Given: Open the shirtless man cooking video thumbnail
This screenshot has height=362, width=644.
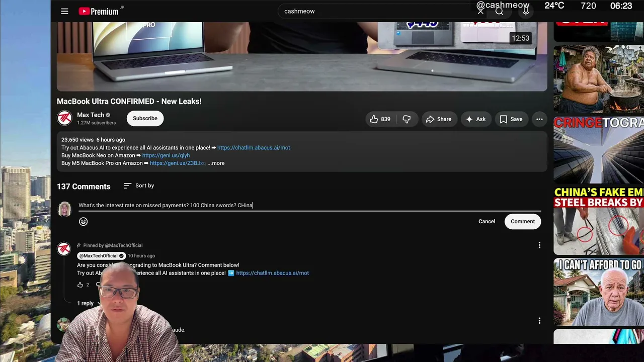Looking at the screenshot, I should coord(599,79).
